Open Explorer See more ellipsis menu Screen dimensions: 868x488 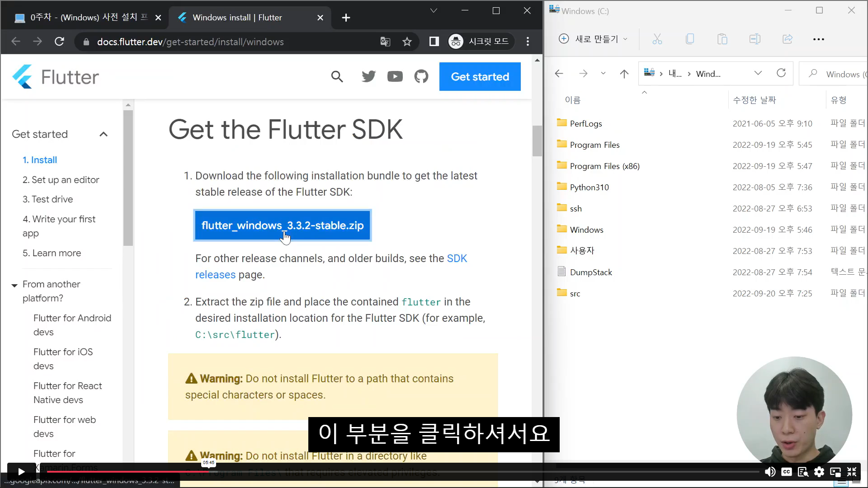coord(819,39)
